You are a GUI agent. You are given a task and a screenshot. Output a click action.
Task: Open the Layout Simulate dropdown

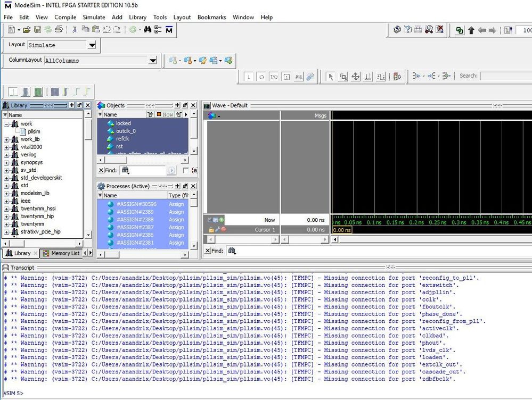point(92,45)
